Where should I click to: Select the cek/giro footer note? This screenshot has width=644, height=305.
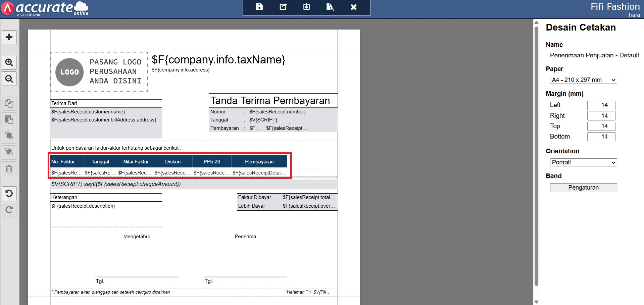(x=111, y=292)
